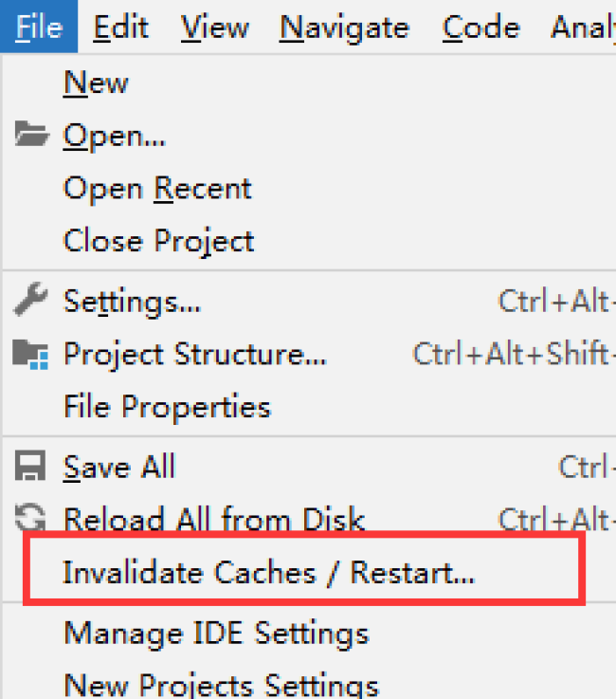Click the floppy disk Save All icon
The image size is (616, 699).
(x=30, y=466)
